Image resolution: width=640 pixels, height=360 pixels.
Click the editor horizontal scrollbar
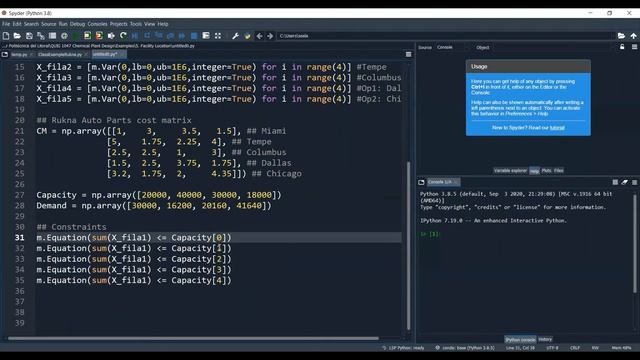193,338
